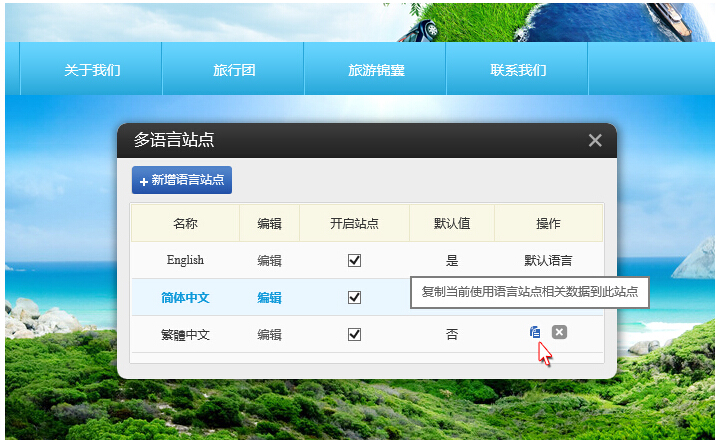Click the 编辑 column header
The height and width of the screenshot is (440, 716).
click(x=269, y=223)
